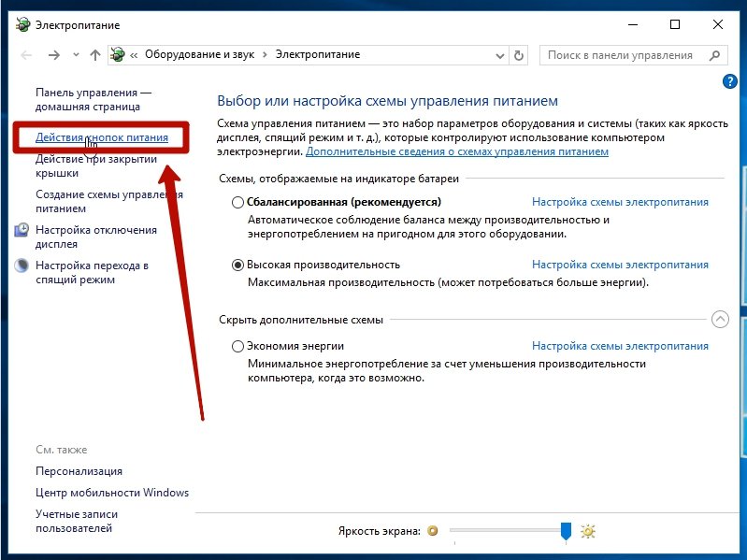Screen dimensions: 747x560
Task: Click the back navigation arrow
Action: pos(26,55)
